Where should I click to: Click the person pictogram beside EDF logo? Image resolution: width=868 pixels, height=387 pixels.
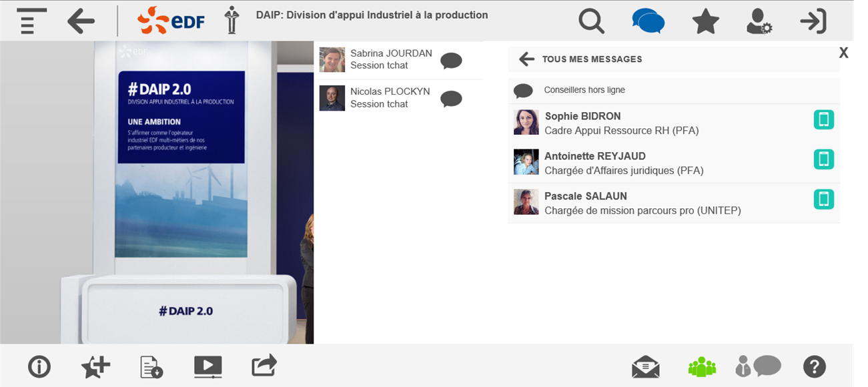point(232,21)
